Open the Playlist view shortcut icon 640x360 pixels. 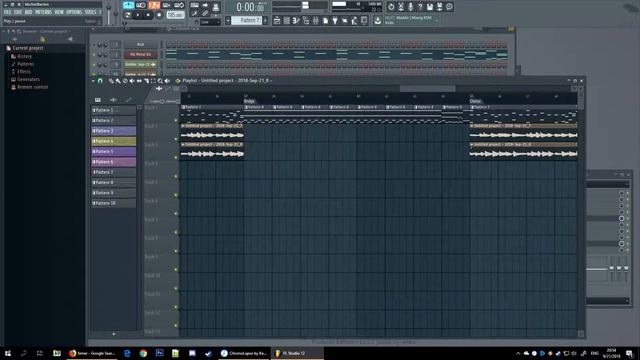coord(277,20)
